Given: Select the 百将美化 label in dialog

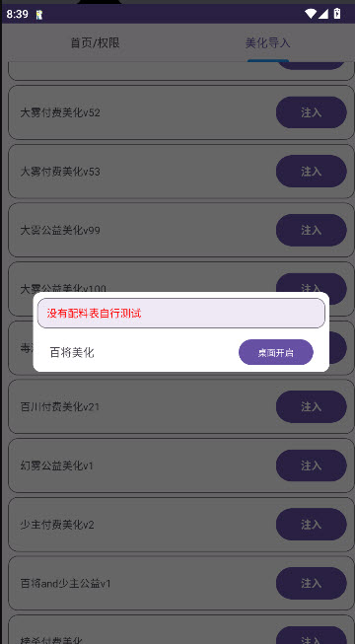Looking at the screenshot, I should (72, 352).
